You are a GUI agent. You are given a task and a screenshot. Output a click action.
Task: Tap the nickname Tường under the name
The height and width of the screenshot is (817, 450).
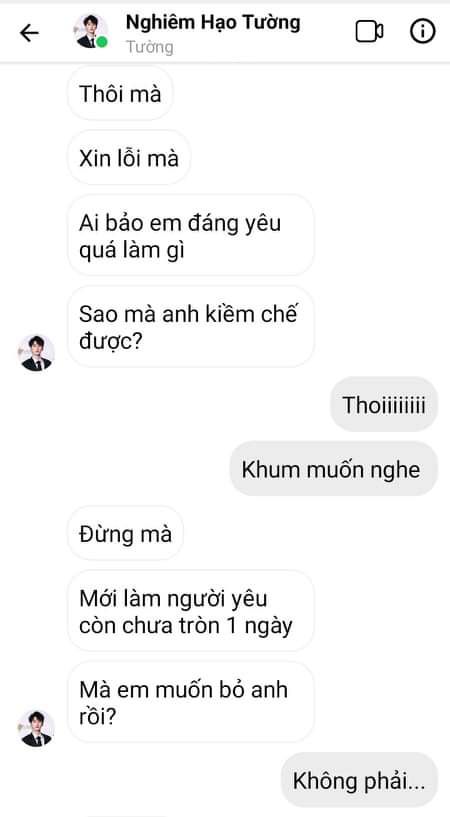(x=149, y=47)
